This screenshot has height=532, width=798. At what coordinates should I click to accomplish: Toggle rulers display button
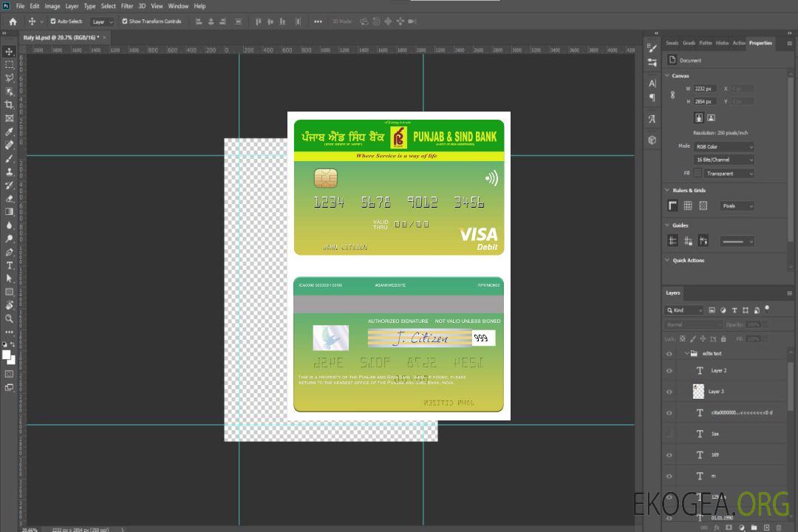(x=673, y=205)
